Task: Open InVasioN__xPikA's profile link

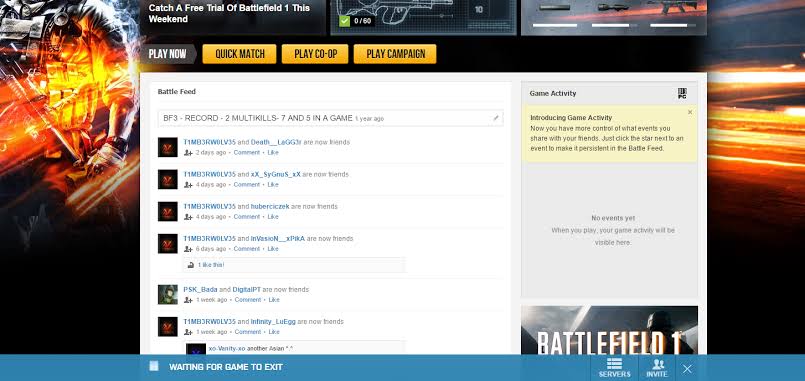Action: click(278, 238)
